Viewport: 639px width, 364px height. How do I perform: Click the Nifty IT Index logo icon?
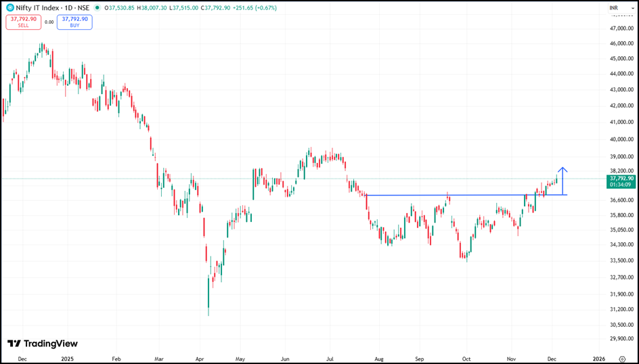click(9, 7)
